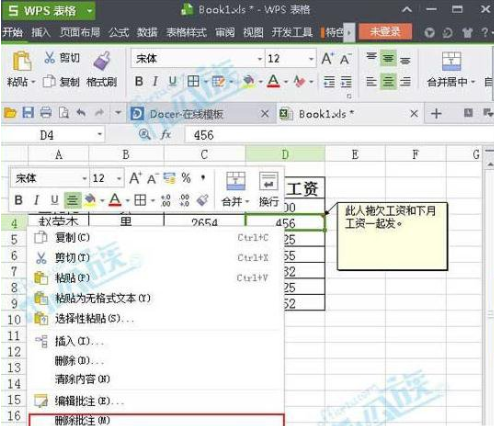The image size is (494, 426).
Task: Toggle left text alignment in the ribbon
Action: [x=371, y=81]
